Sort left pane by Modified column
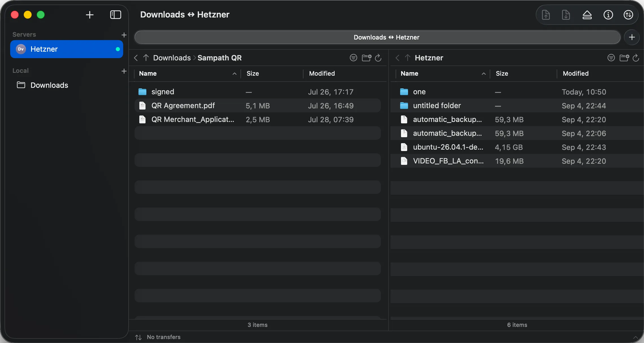 345,74
